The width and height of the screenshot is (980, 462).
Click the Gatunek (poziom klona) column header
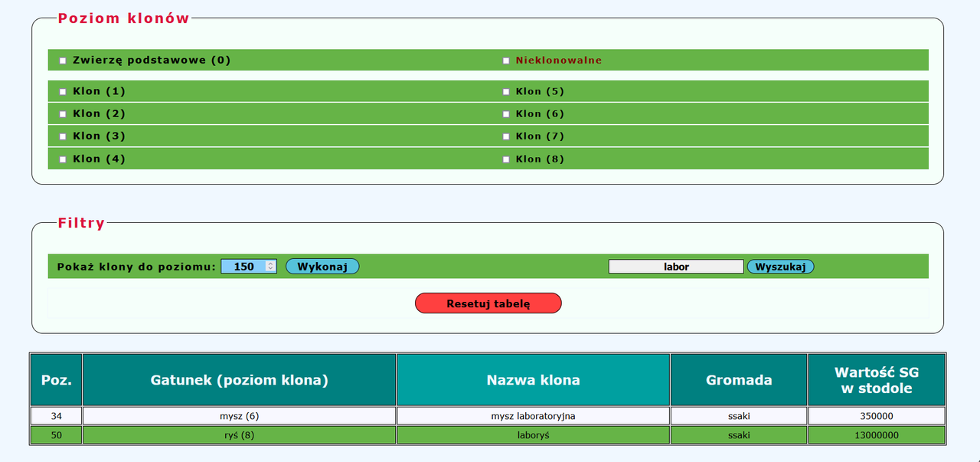pyautogui.click(x=240, y=380)
